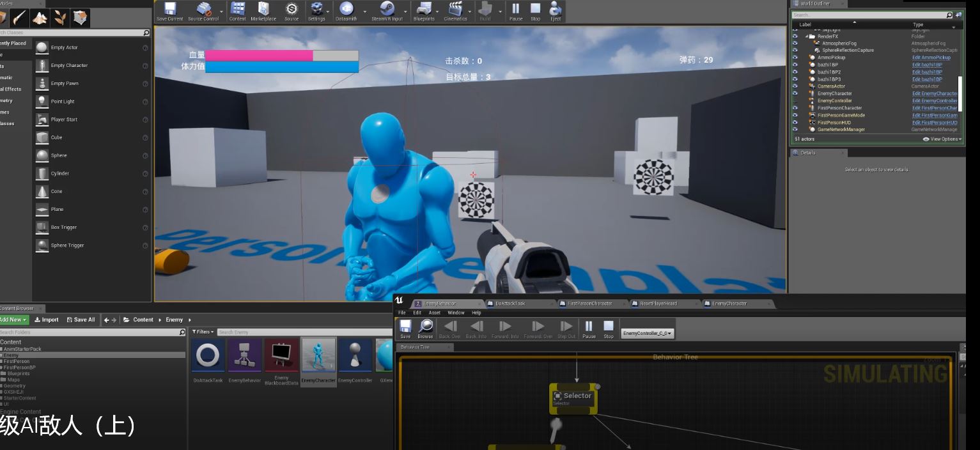Open the Asset menu in the Behavior Tree editor

click(435, 313)
